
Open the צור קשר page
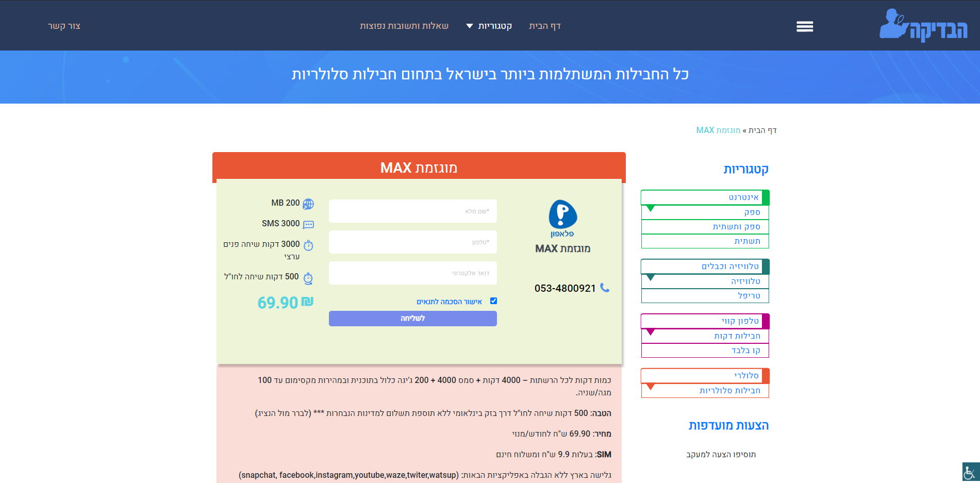click(64, 26)
